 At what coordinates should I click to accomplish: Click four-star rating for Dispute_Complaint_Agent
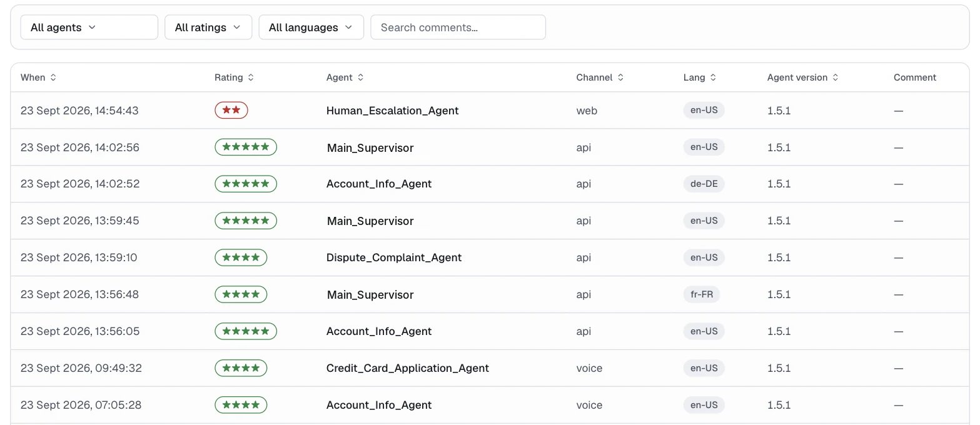click(x=241, y=257)
